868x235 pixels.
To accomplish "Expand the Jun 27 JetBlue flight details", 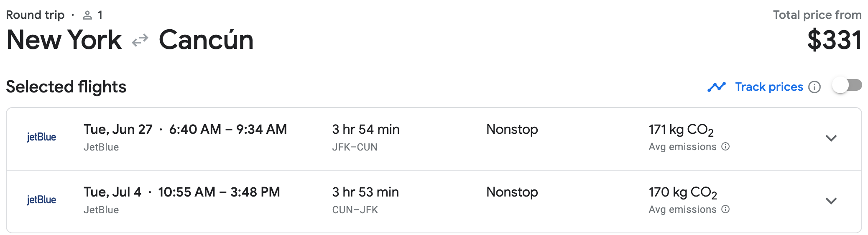I will [831, 138].
